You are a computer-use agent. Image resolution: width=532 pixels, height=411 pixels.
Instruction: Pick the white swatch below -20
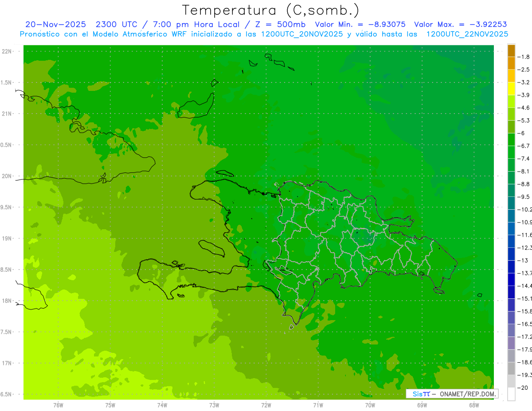(x=511, y=394)
